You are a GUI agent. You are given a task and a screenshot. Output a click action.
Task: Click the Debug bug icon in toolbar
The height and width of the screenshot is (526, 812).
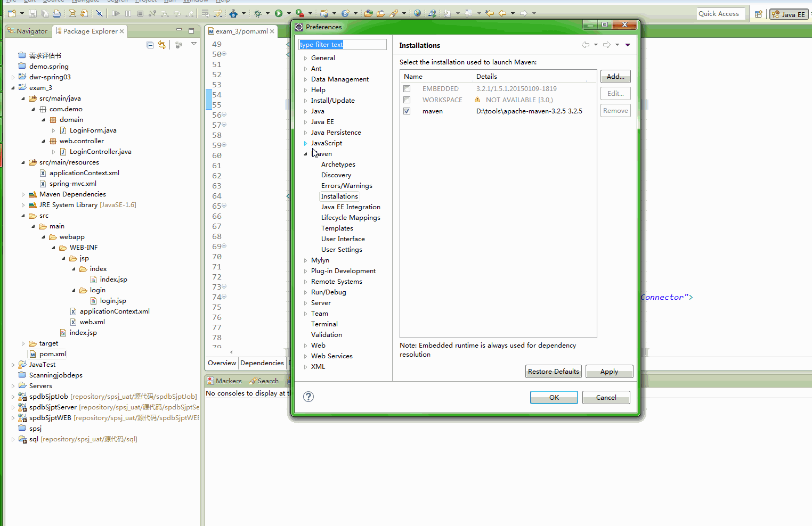click(258, 13)
